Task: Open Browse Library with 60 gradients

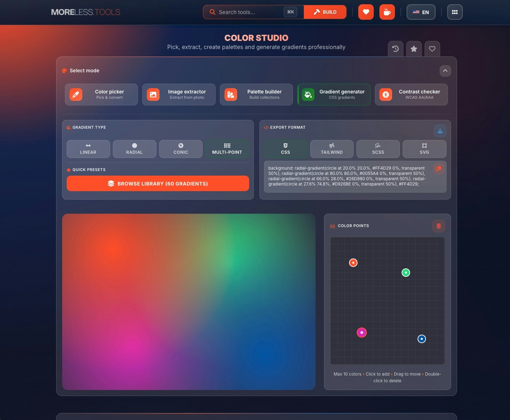Action: (x=158, y=183)
